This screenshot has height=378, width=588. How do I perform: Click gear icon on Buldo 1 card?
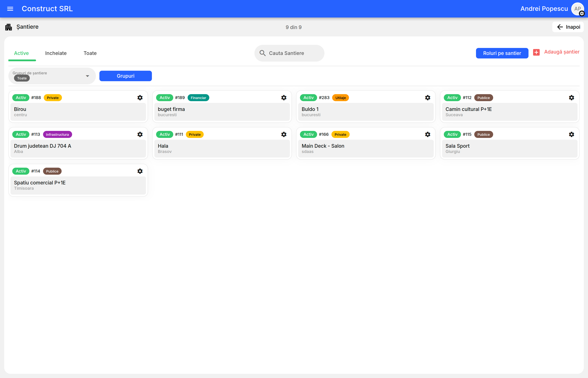pos(428,98)
